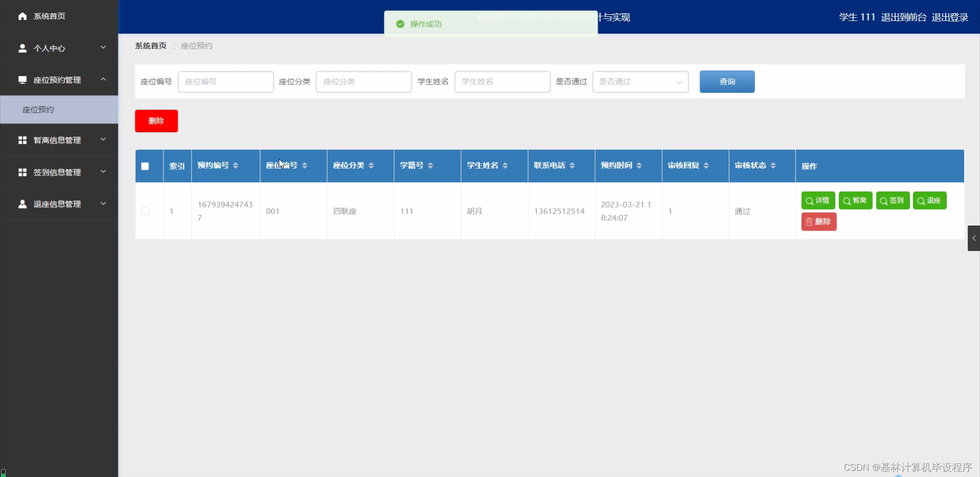The image size is (980, 477).
Task: Click the person icon for 退座信息管理
Action: tap(22, 204)
